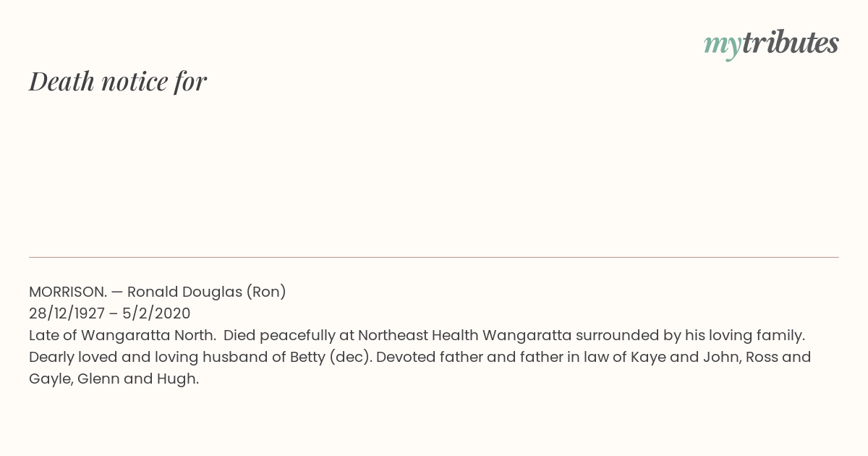
Task: Click the green "my" in the logo
Action: pos(723,46)
